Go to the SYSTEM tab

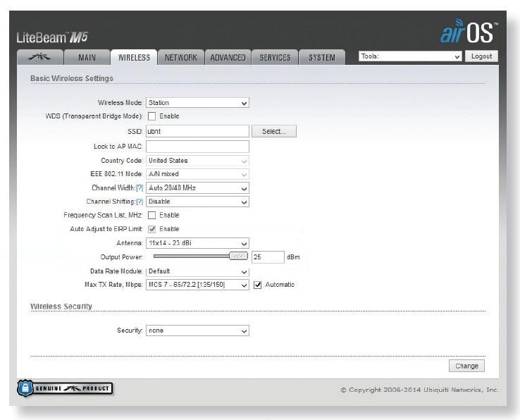pos(321,58)
